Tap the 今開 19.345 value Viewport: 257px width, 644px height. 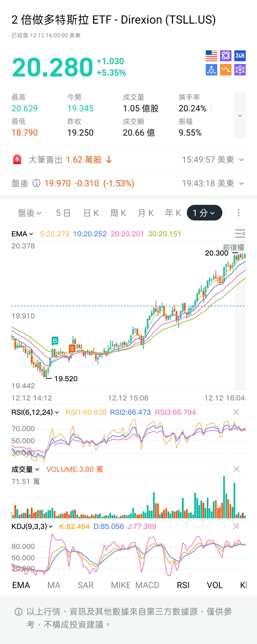(81, 109)
